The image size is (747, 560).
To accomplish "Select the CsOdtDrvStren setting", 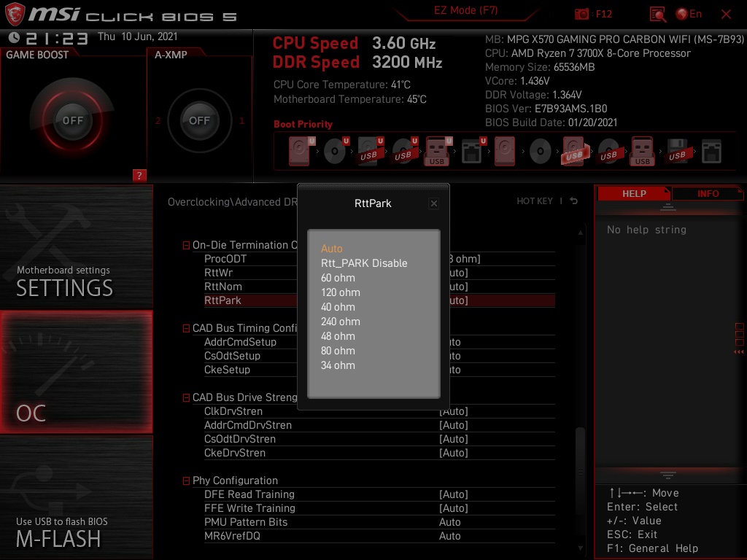I will pos(379,439).
